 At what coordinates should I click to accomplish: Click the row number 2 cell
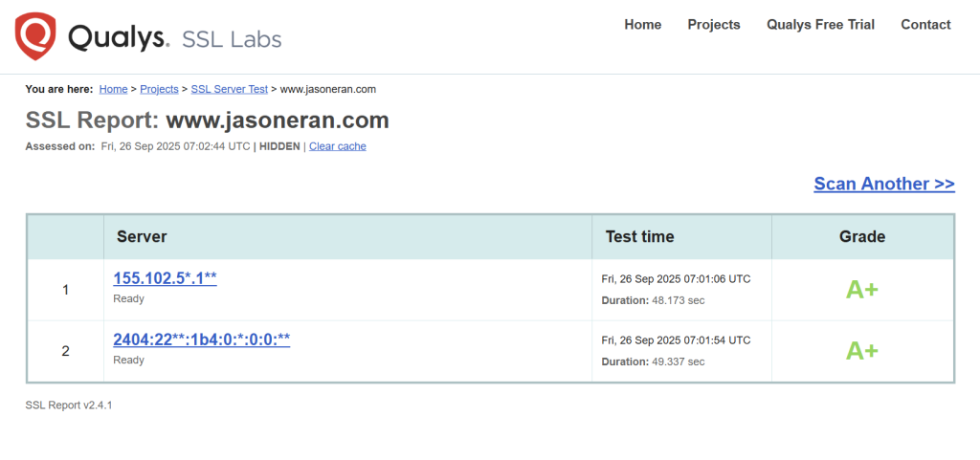66,351
